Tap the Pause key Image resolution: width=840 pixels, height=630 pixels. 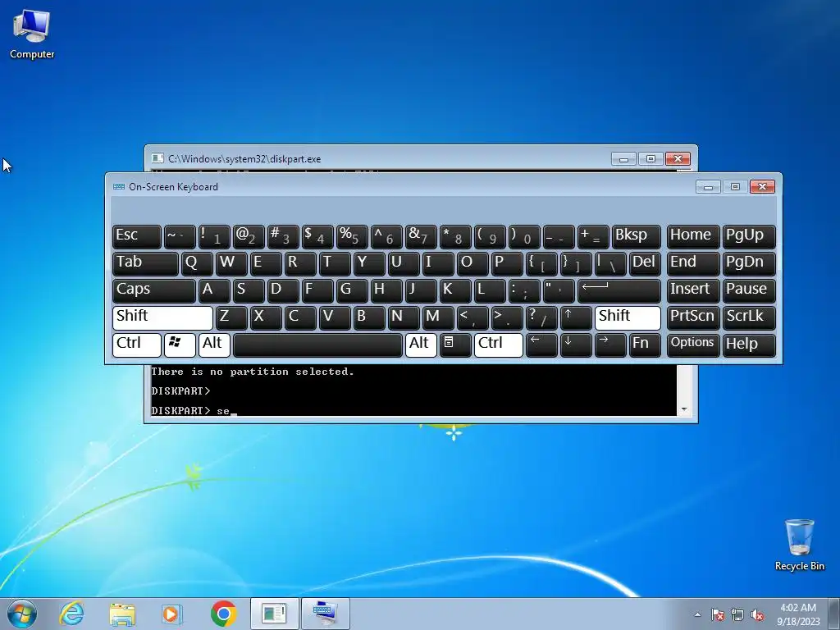click(x=748, y=291)
